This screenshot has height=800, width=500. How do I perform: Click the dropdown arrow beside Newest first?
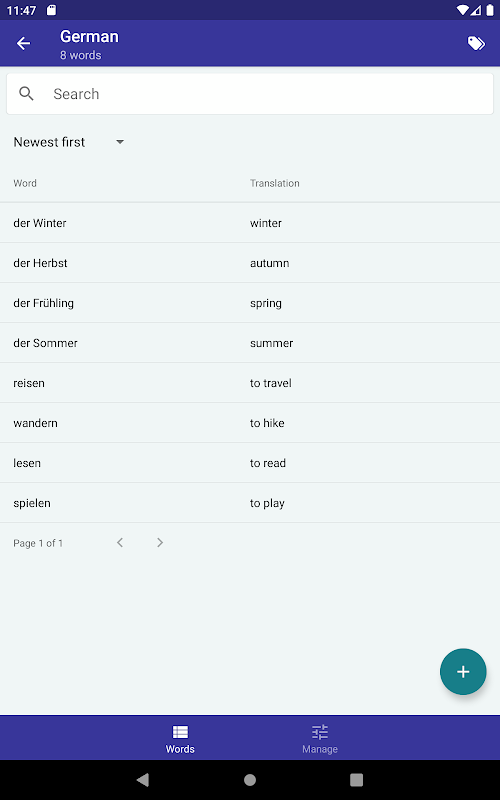120,142
